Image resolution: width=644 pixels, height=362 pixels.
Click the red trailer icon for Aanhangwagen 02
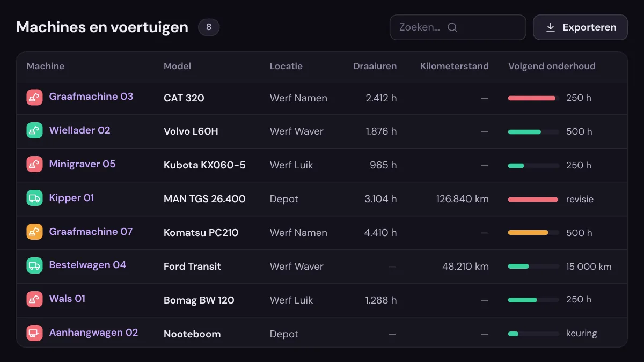tap(34, 333)
